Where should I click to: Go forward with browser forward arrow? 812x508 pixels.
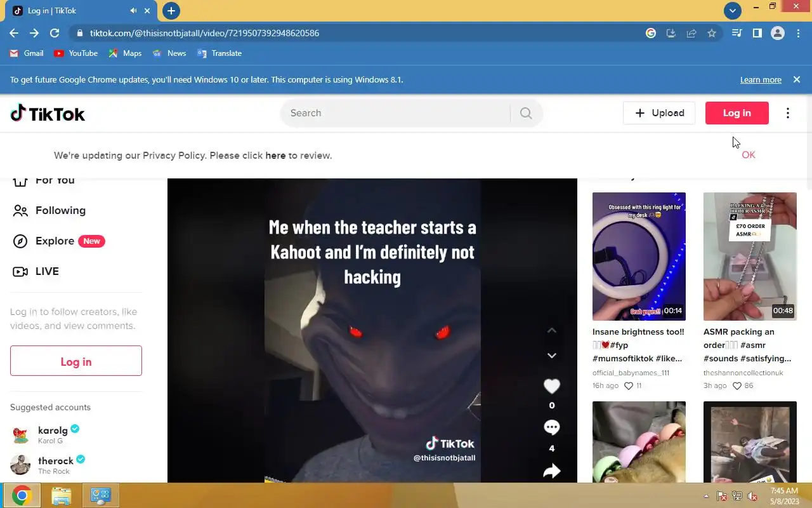[34, 33]
